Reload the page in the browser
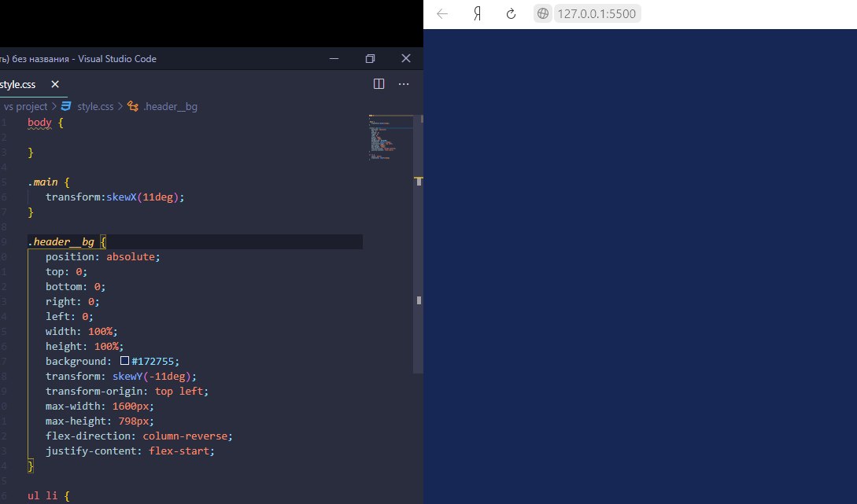 click(511, 13)
